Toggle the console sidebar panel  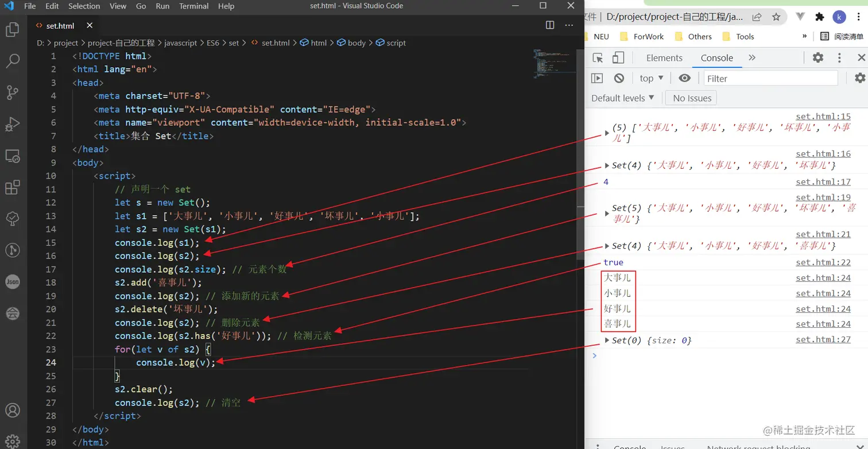point(597,78)
